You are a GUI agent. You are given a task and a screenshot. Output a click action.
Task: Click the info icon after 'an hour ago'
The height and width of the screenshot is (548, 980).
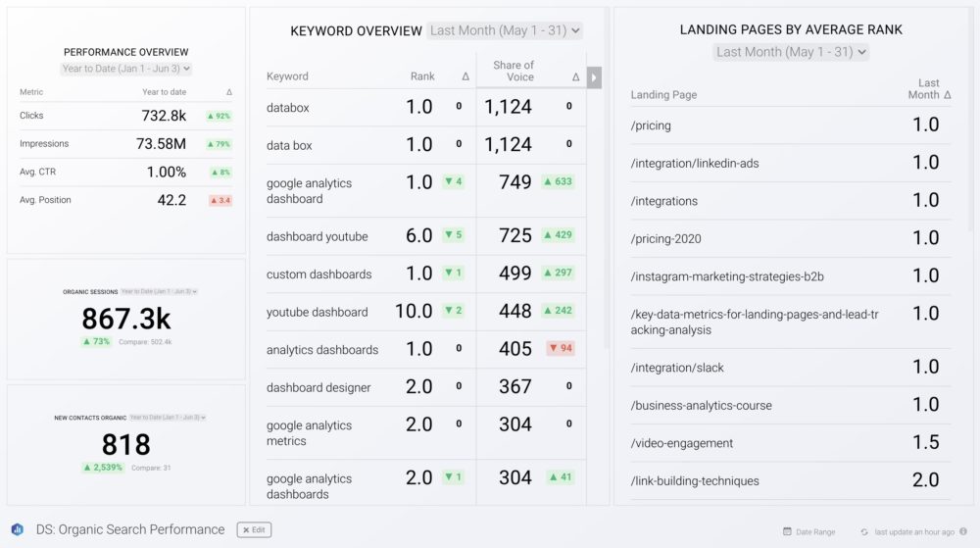[963, 531]
